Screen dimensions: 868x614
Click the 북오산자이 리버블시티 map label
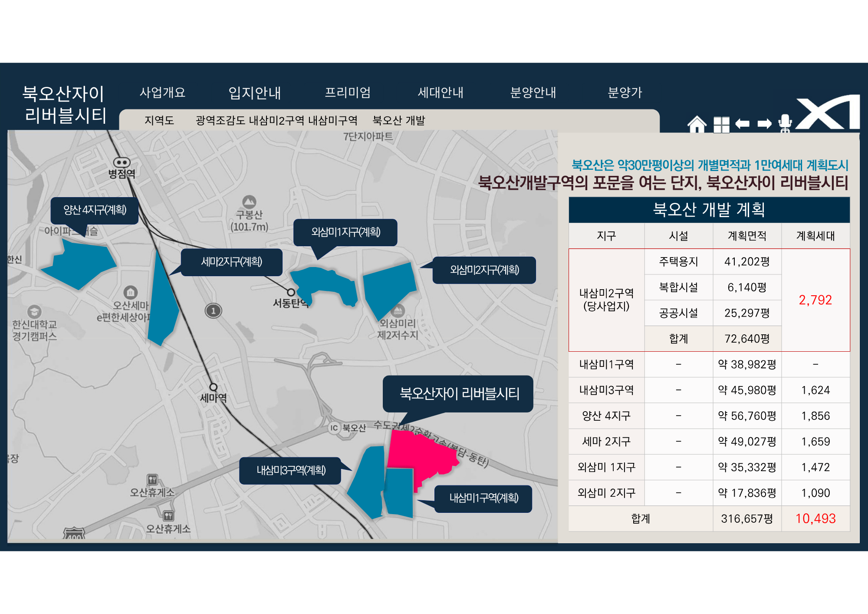pos(458,393)
